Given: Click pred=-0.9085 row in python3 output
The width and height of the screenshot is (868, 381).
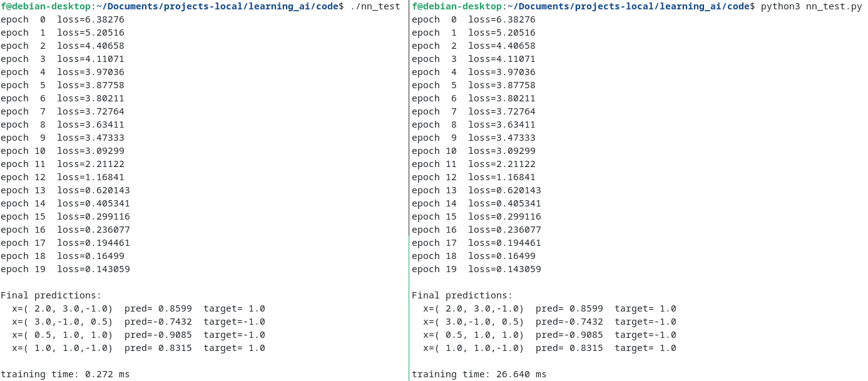Looking at the screenshot, I should [549, 335].
